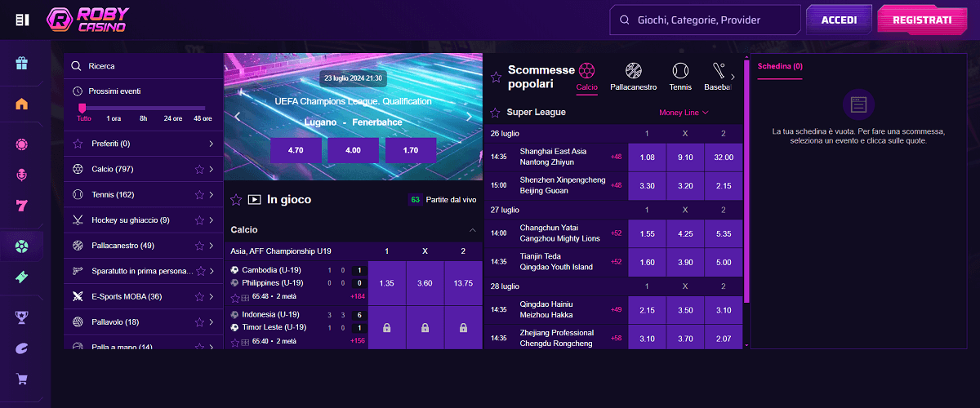Click the live video icon next to In gioco

click(254, 199)
